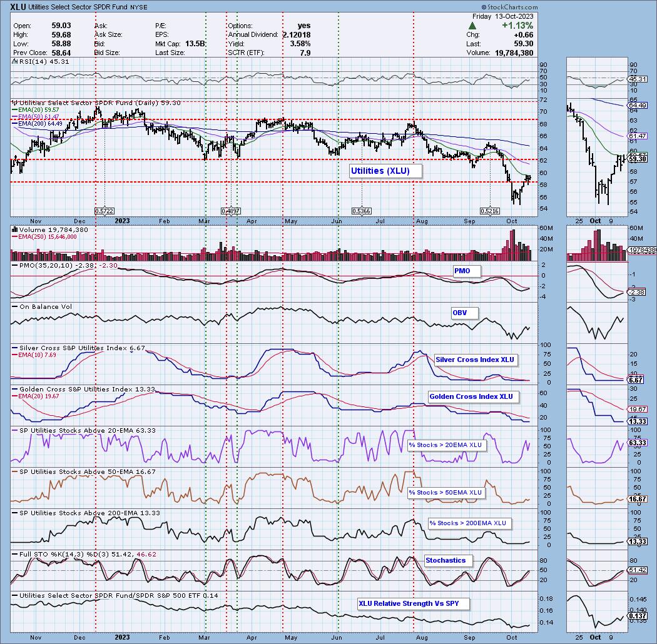Click the 19.67 Golden Cross EMA tag
Viewport: 657px width, 644px height.
pos(638,410)
